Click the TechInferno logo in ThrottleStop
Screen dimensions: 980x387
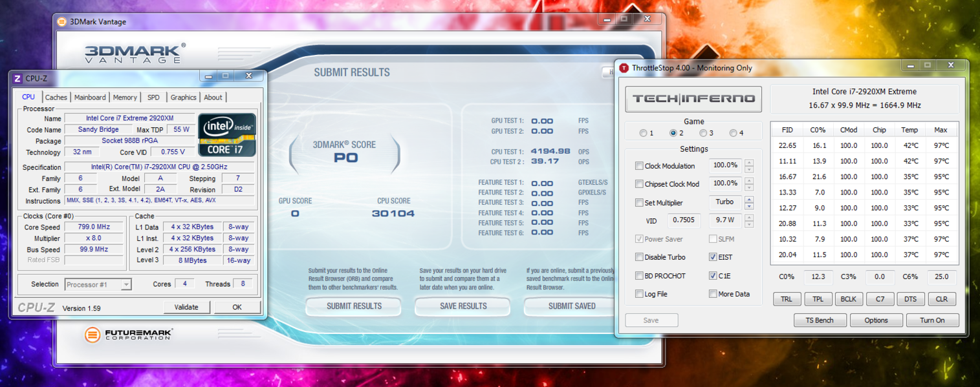[693, 99]
